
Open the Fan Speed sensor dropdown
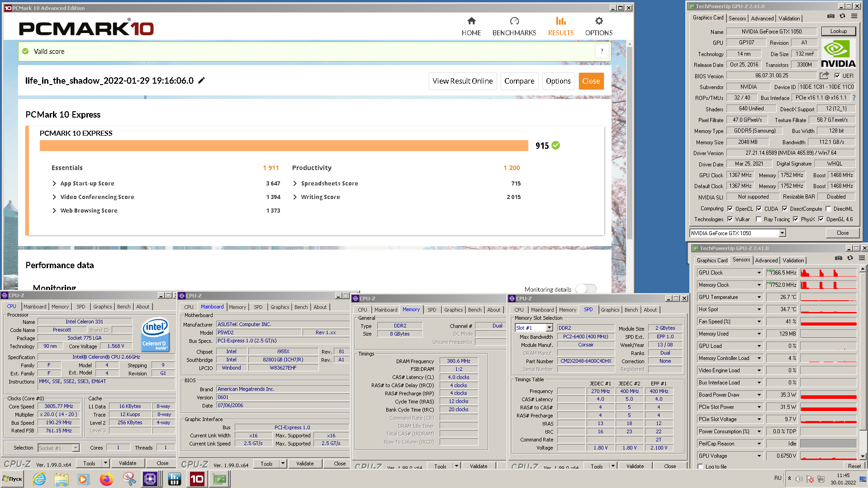click(759, 322)
